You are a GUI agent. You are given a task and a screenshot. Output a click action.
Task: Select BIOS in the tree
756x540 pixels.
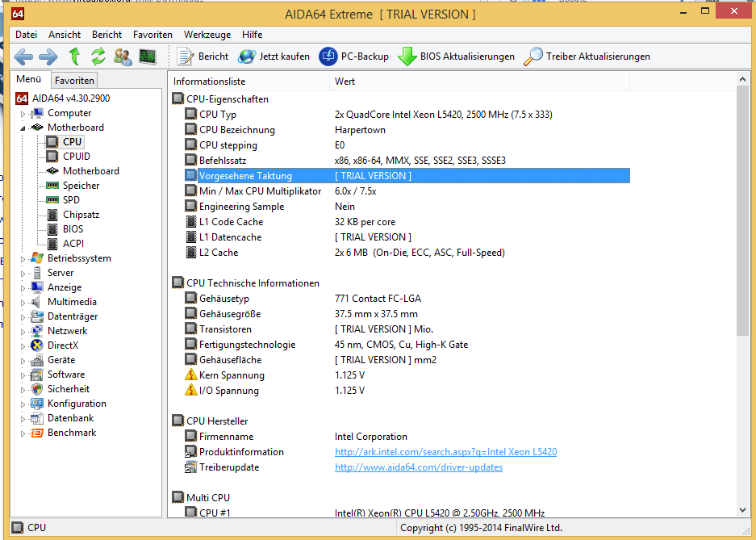point(73,229)
